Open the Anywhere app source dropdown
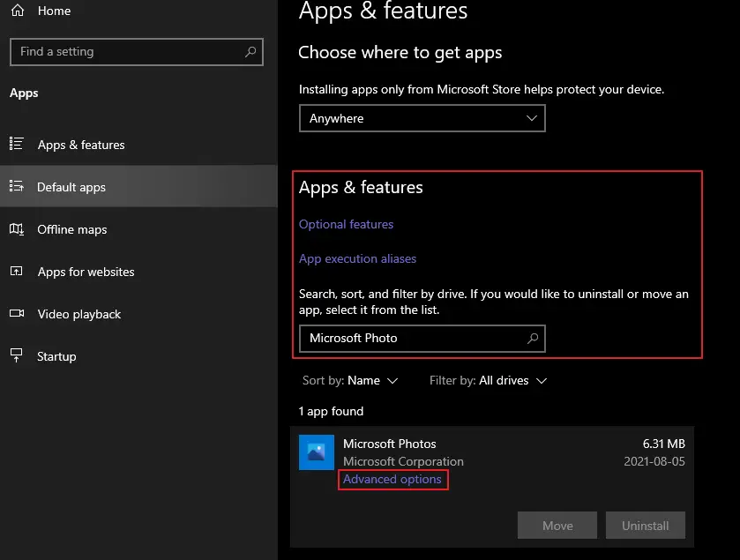740x560 pixels. pos(422,118)
